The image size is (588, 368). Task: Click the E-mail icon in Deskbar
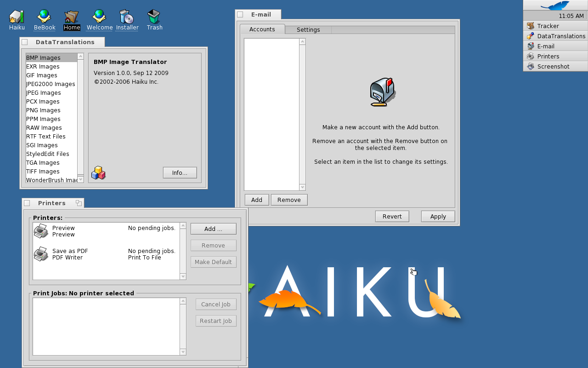coord(531,46)
